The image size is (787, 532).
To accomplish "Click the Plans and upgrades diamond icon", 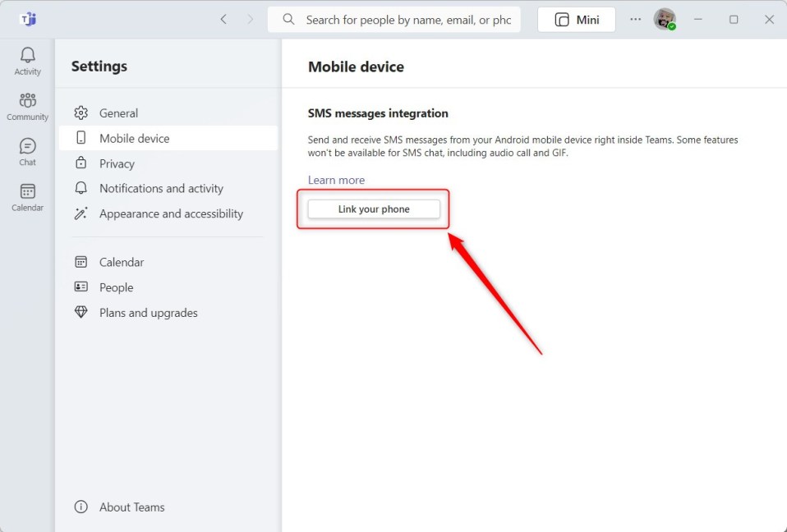I will tap(81, 312).
